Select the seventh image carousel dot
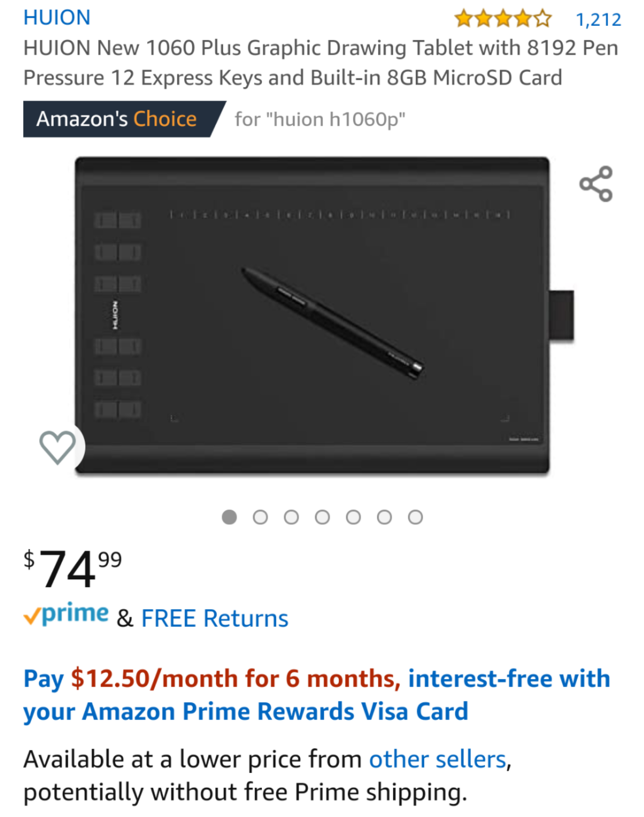This screenshot has height=817, width=644. pos(416,517)
